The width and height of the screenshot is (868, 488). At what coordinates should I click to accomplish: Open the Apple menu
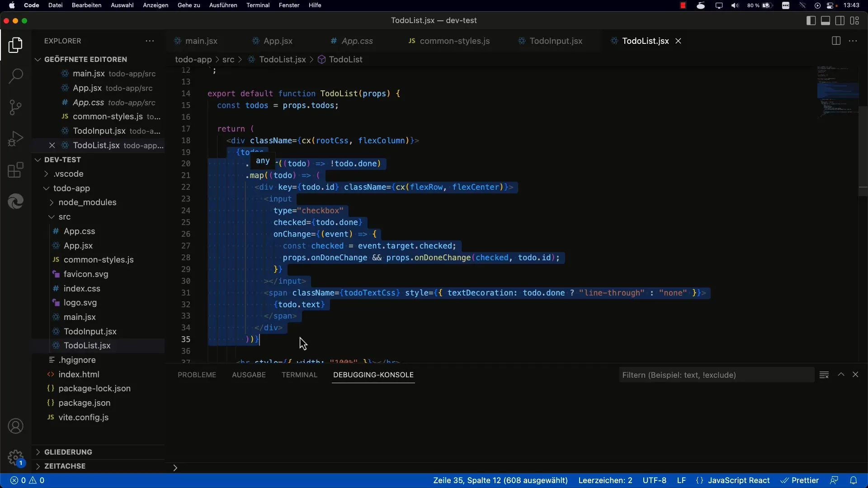coord(12,5)
